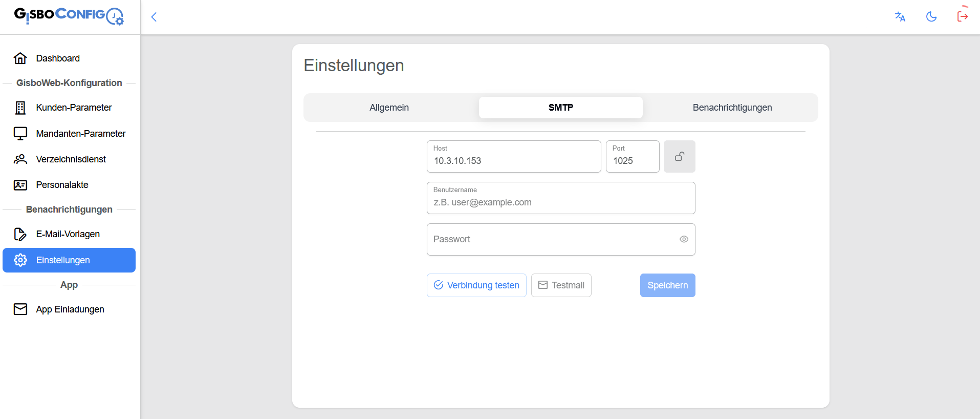This screenshot has height=419, width=980.
Task: Focus the Benutzername field
Action: [x=561, y=198]
